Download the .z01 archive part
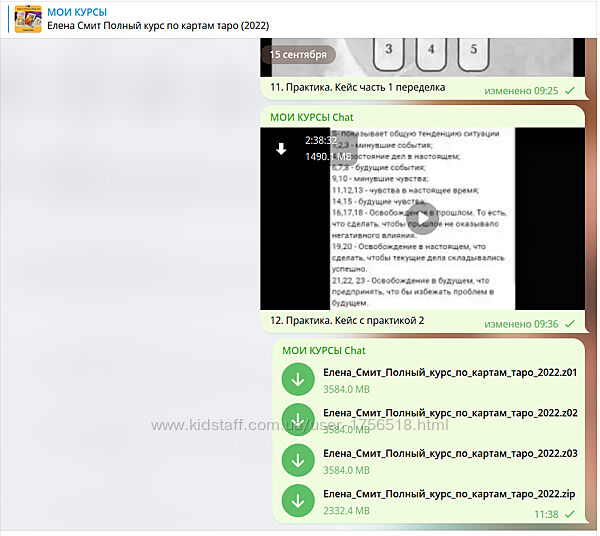 [298, 379]
